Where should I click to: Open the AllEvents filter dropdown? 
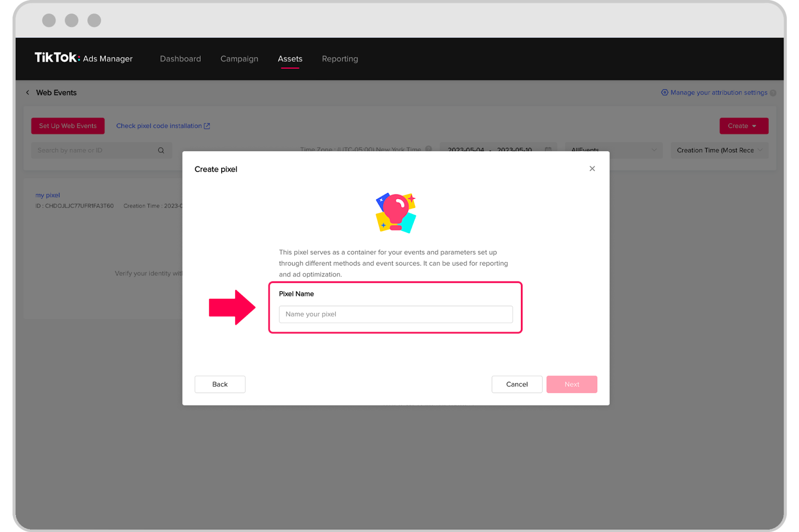click(x=614, y=150)
